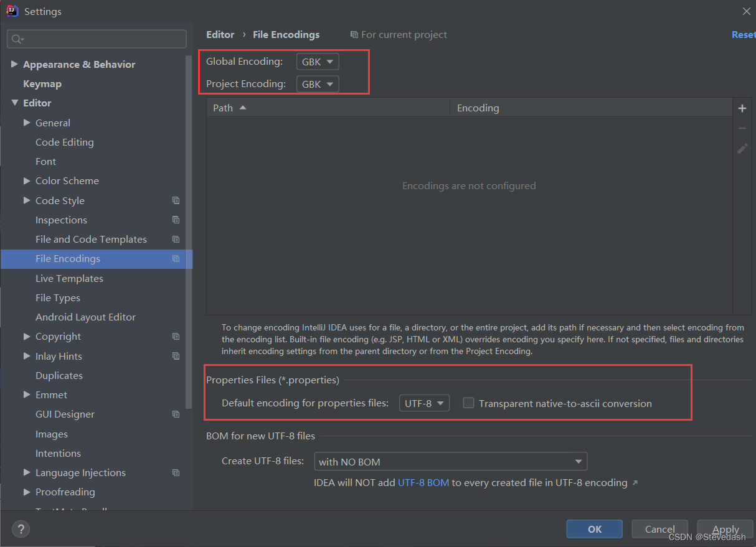Expand the Inlay Hints node arrow
This screenshot has height=547, width=756.
point(27,356)
